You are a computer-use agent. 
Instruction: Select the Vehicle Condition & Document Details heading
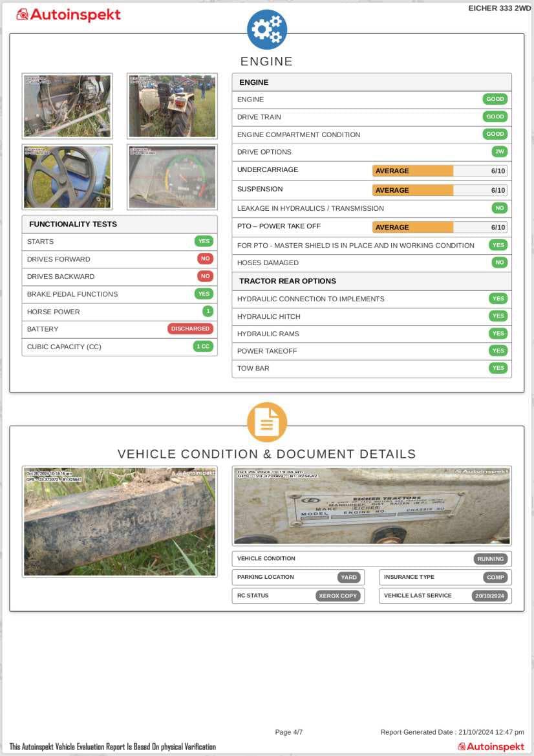(266, 454)
